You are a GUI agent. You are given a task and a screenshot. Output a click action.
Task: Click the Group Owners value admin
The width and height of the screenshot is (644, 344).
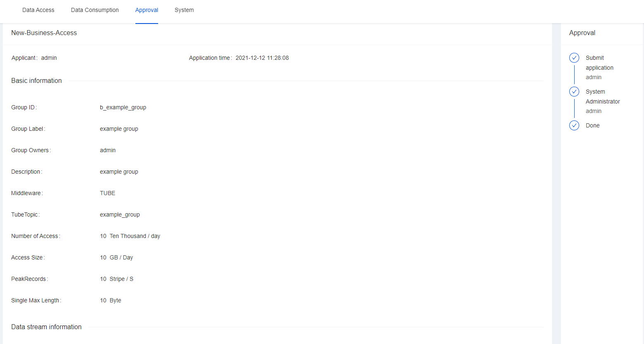[x=108, y=150]
